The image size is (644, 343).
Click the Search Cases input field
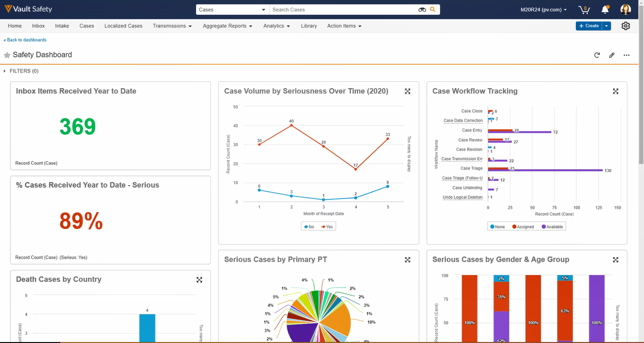[343, 10]
